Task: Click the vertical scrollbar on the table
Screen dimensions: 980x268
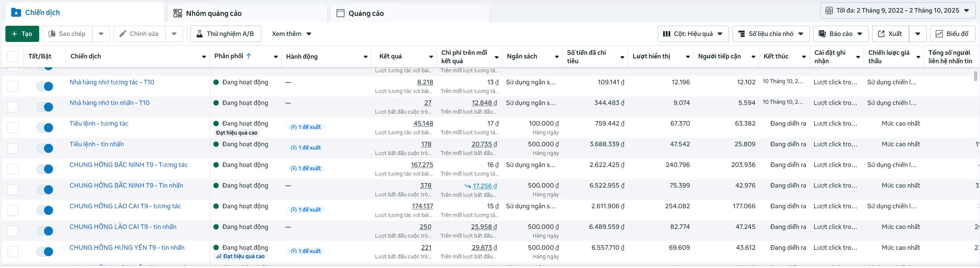Action: pyautogui.click(x=975, y=76)
